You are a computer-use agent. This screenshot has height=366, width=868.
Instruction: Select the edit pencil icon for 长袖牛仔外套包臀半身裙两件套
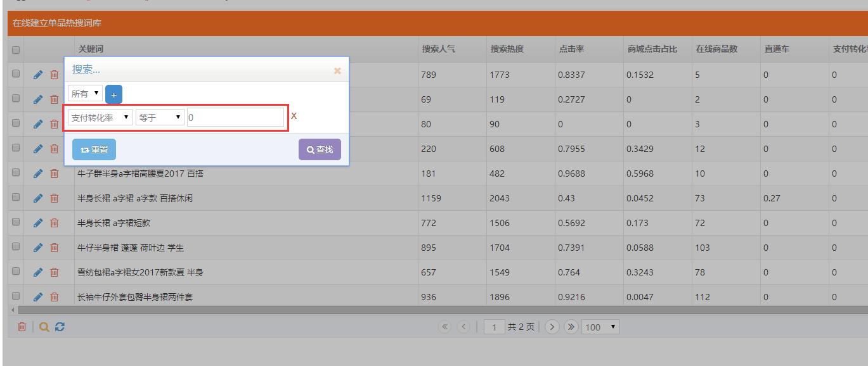tap(37, 298)
